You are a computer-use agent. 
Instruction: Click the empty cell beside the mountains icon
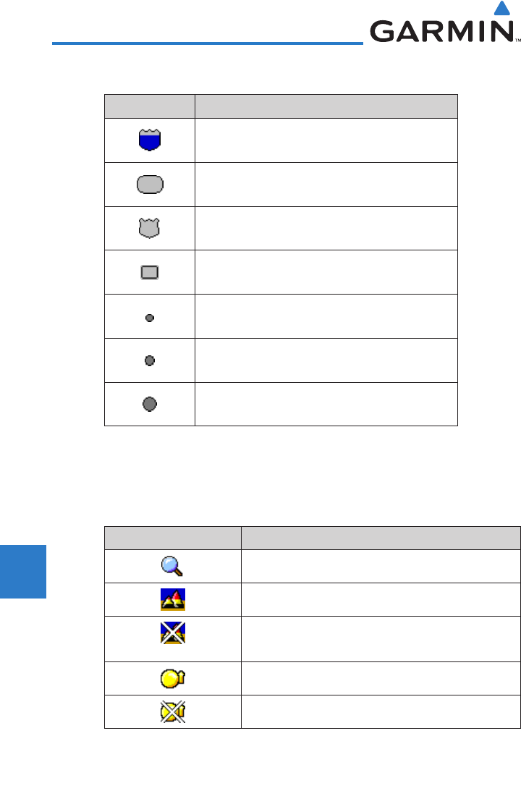380,599
